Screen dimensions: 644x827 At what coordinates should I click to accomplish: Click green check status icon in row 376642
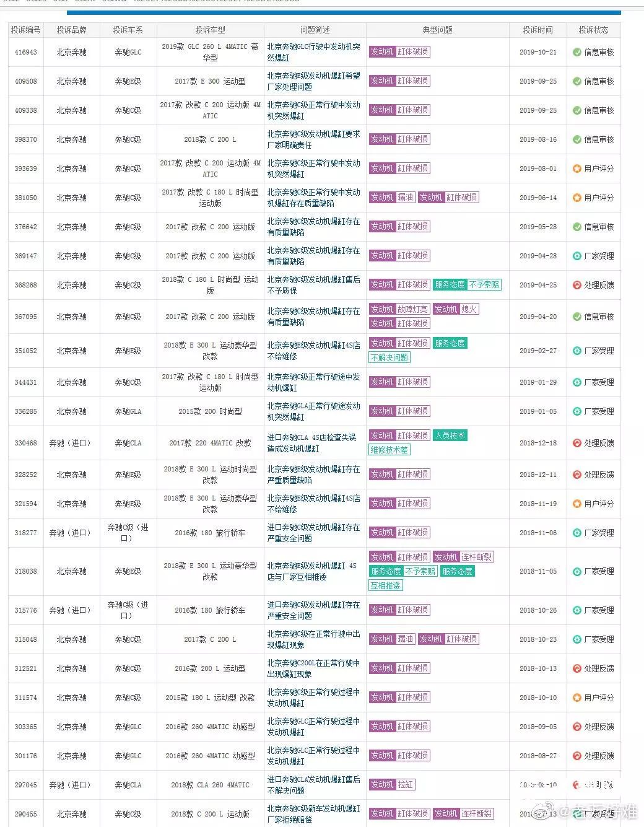577,227
